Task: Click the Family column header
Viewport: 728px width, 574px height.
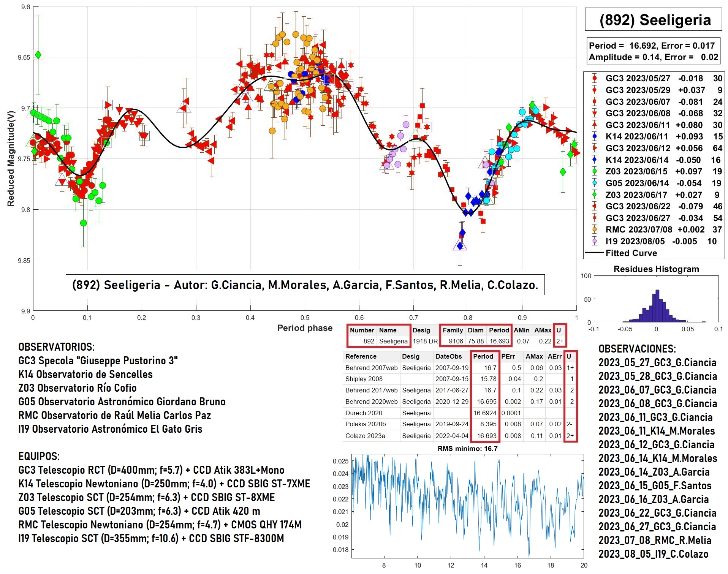Action: [453, 330]
